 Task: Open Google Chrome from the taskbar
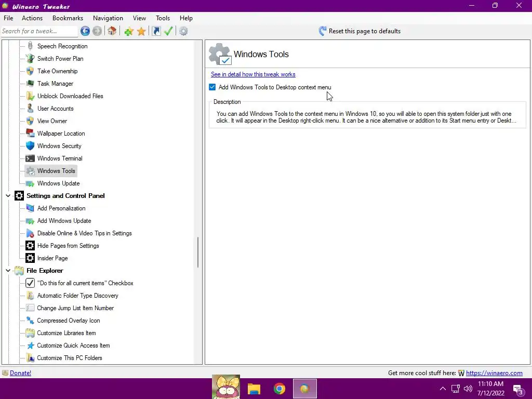[x=280, y=389]
